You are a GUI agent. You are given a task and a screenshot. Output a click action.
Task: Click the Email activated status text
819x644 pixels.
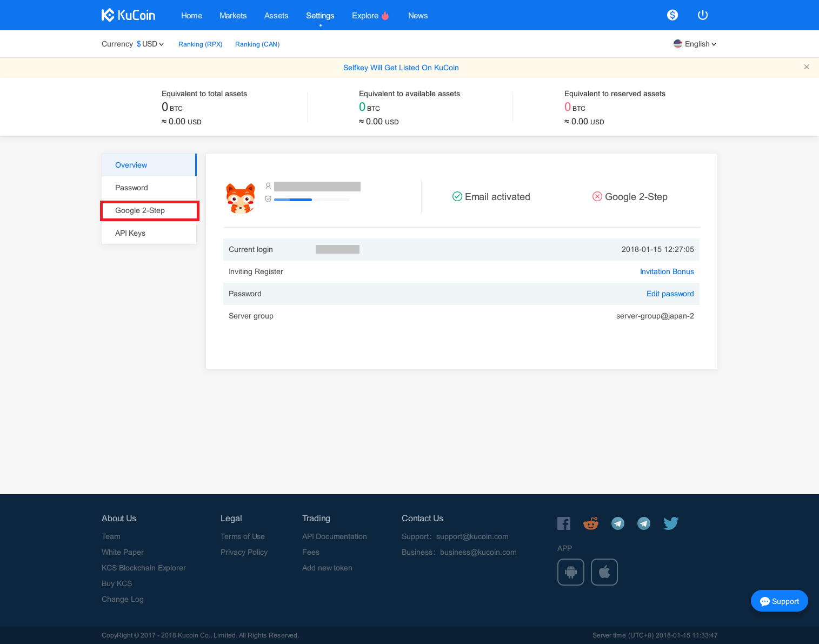pyautogui.click(x=497, y=197)
